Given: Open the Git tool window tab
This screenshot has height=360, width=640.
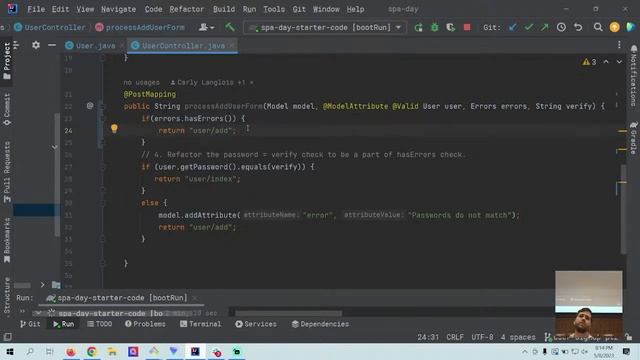Looking at the screenshot, I should click(30, 324).
